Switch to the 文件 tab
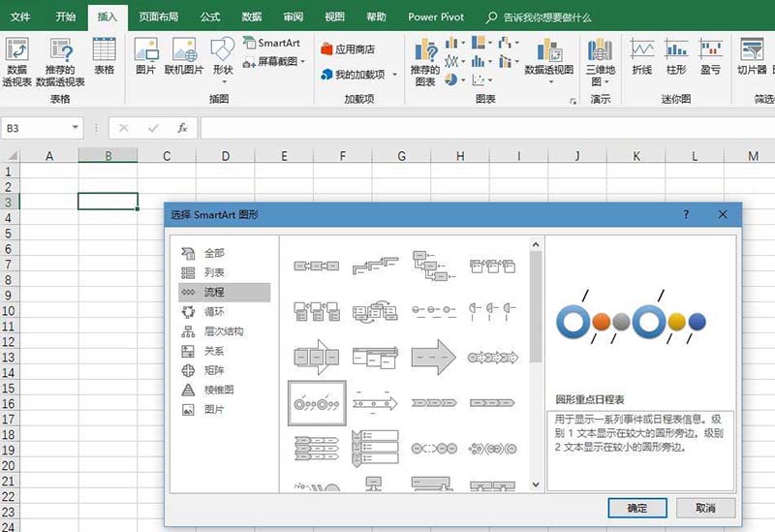 click(x=20, y=16)
